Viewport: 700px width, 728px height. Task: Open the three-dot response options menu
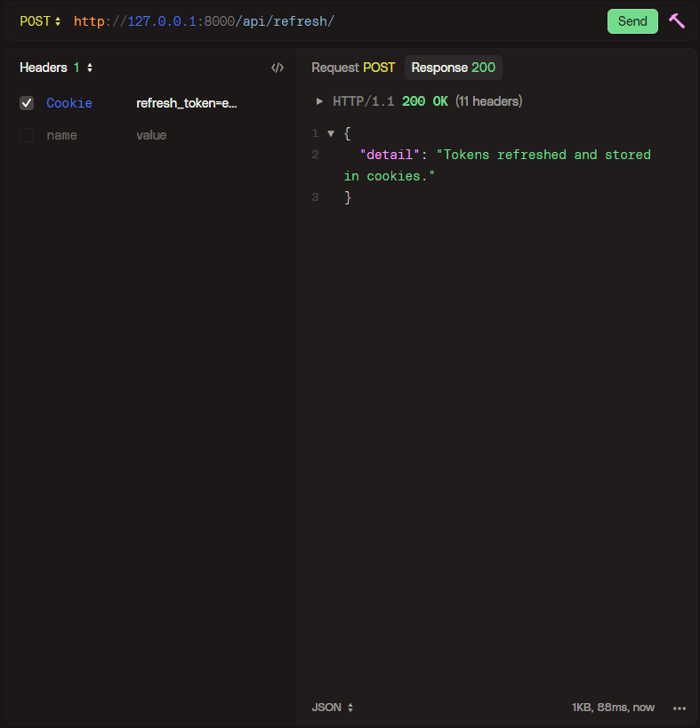point(680,708)
